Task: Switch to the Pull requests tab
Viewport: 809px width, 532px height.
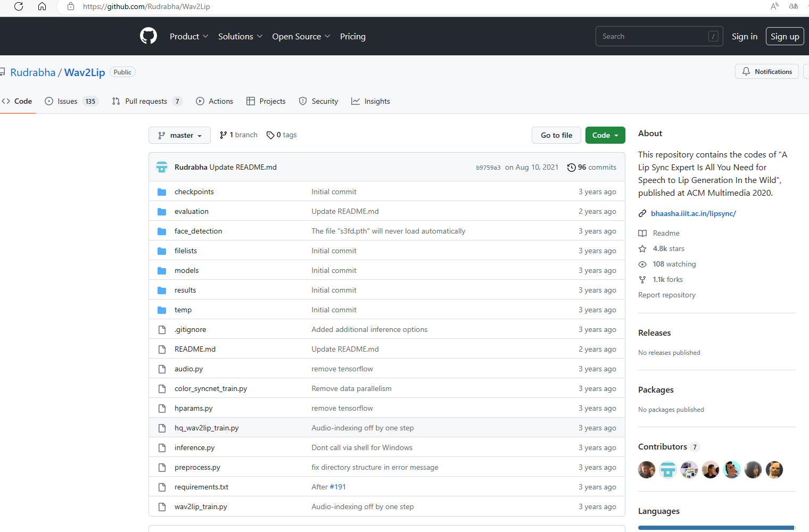Action: 147,101
